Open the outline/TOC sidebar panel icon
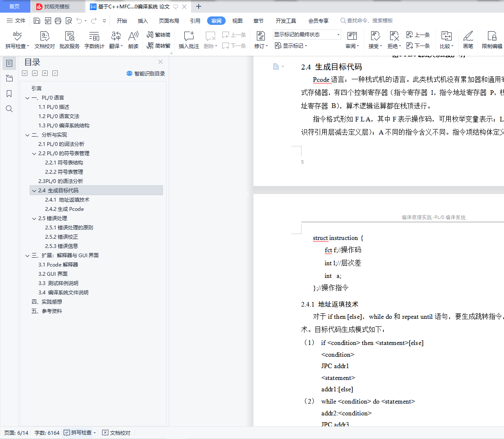Screen dimensions: 504x439 pos(9,63)
